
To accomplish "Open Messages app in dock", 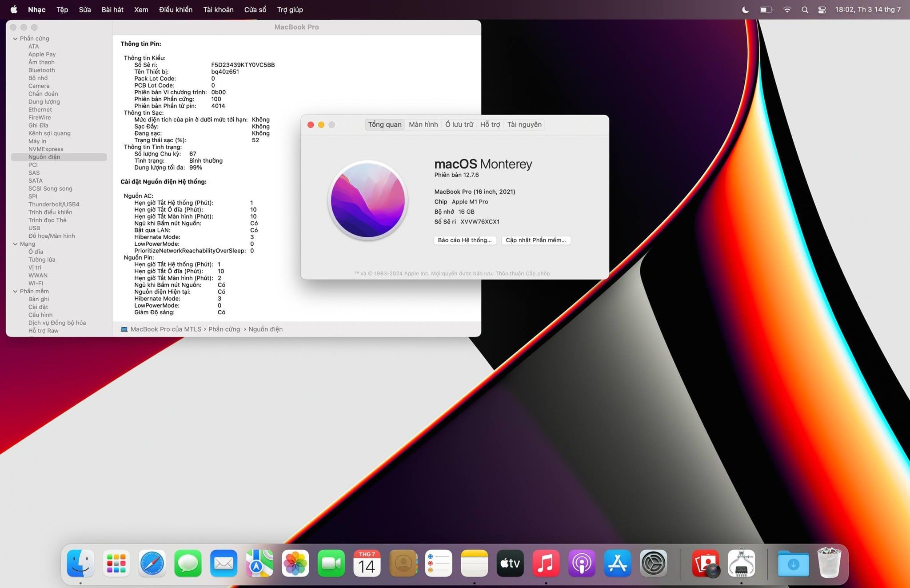I will pos(188,563).
